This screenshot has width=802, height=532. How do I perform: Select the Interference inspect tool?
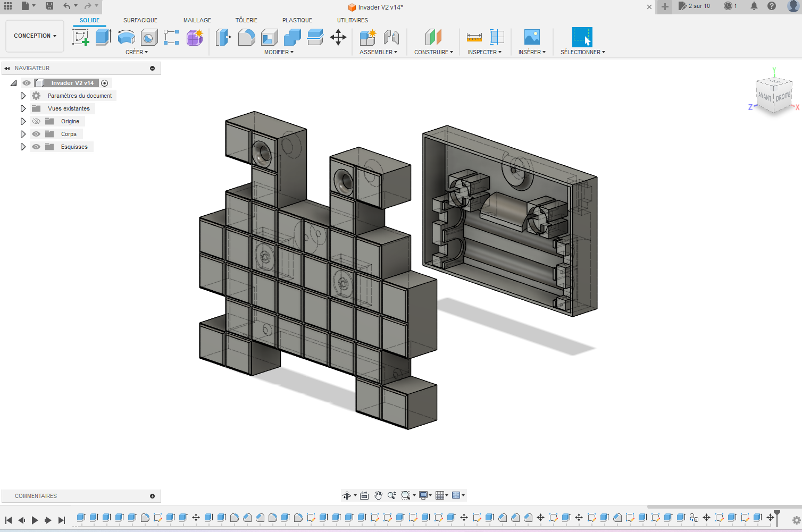(497, 37)
